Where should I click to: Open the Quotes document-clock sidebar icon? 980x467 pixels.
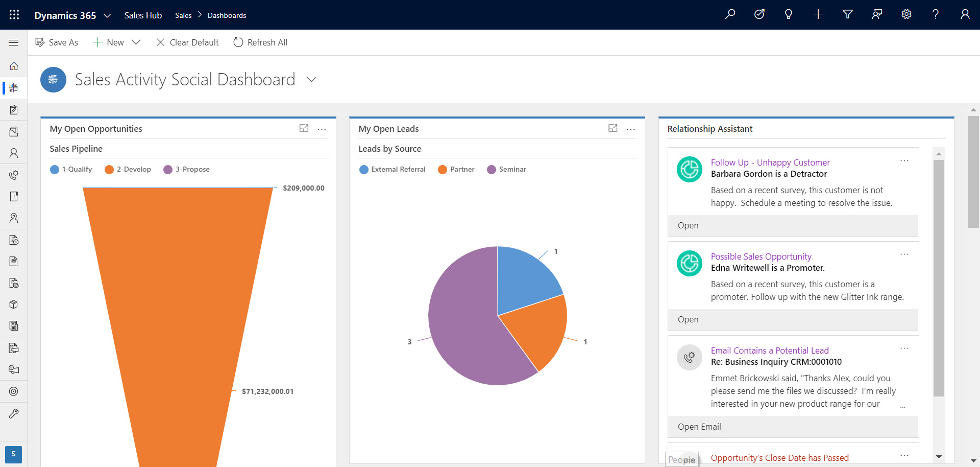click(x=14, y=240)
